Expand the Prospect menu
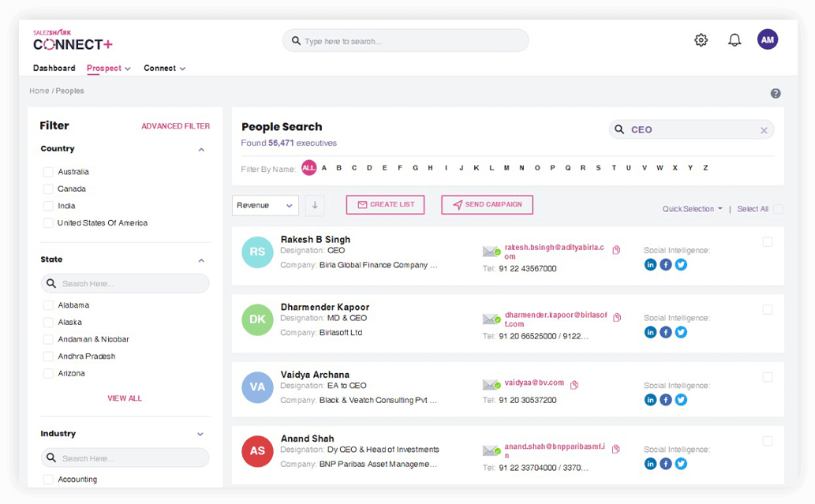 (109, 68)
